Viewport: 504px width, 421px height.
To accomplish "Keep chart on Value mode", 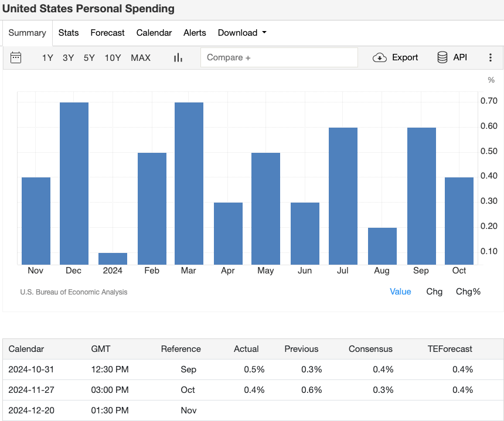I will tap(400, 292).
